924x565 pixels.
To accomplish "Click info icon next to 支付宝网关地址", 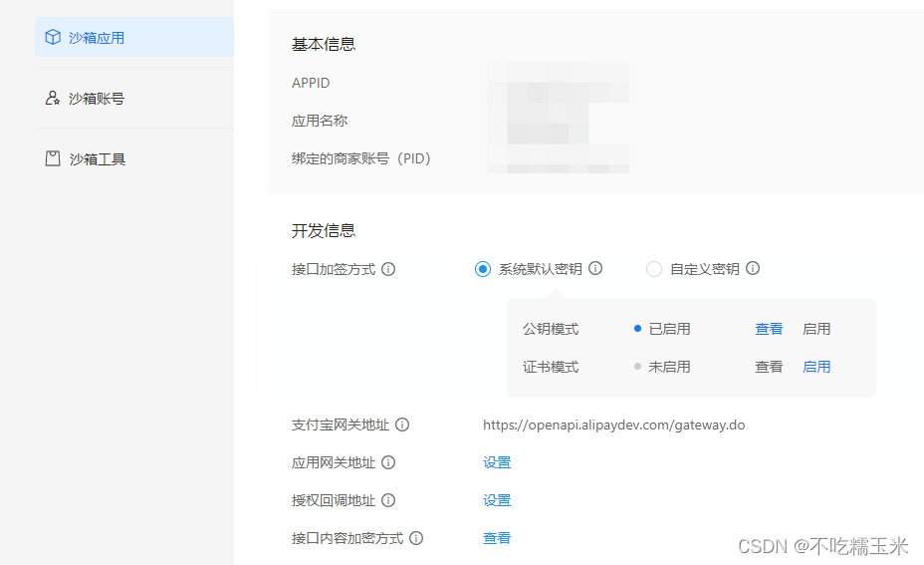I will pyautogui.click(x=402, y=424).
